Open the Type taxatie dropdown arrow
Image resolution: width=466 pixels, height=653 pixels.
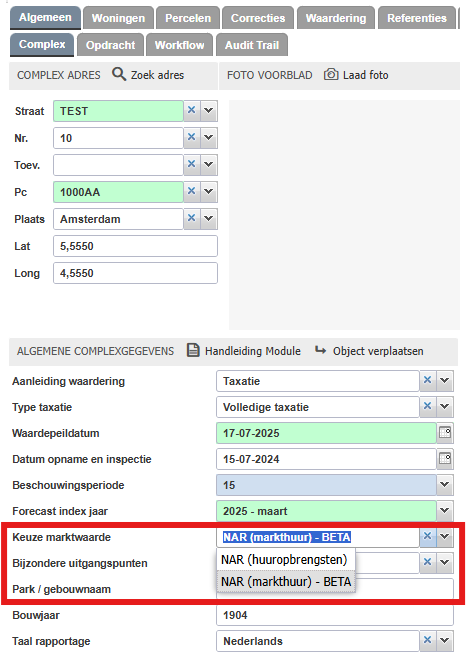click(x=445, y=406)
